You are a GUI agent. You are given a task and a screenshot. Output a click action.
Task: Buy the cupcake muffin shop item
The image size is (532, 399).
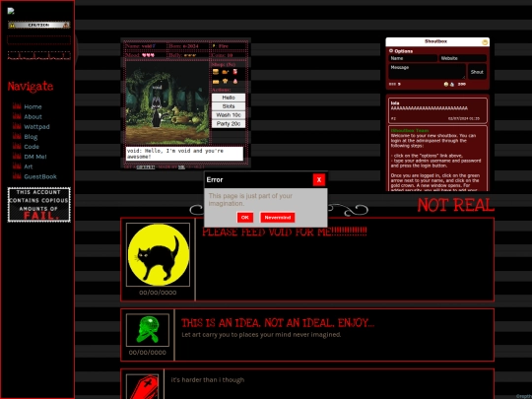click(226, 81)
